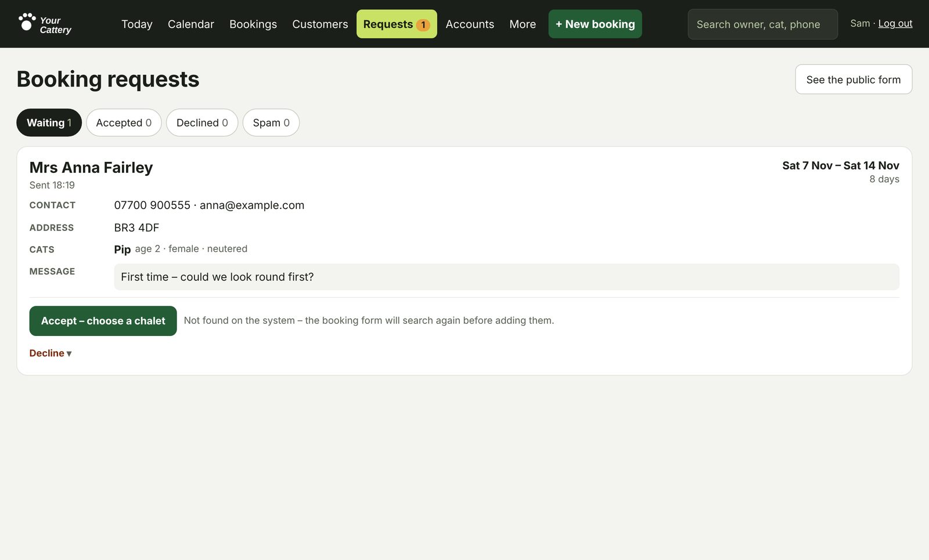Click the phone number 07700 900555
Viewport: 929px width, 560px height.
[x=152, y=205]
